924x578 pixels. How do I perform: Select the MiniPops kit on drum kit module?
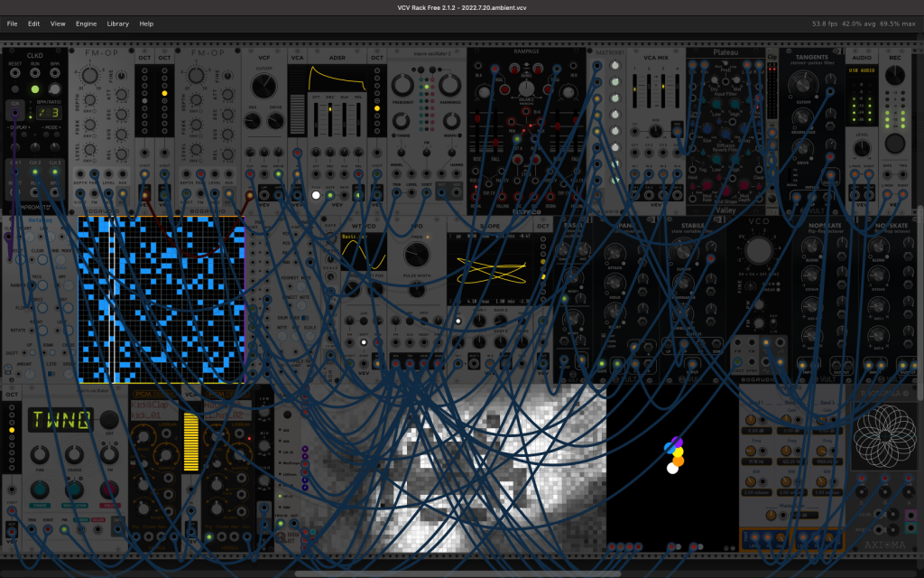[x=290, y=463]
